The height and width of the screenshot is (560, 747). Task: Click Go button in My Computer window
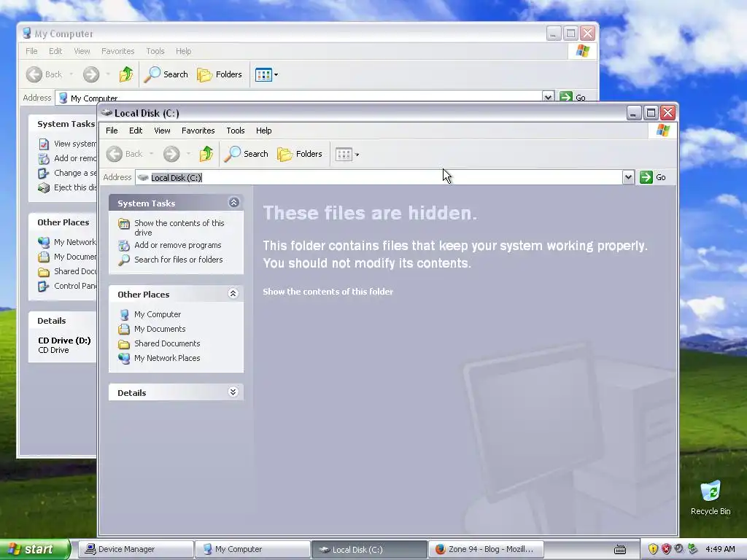coord(573,97)
